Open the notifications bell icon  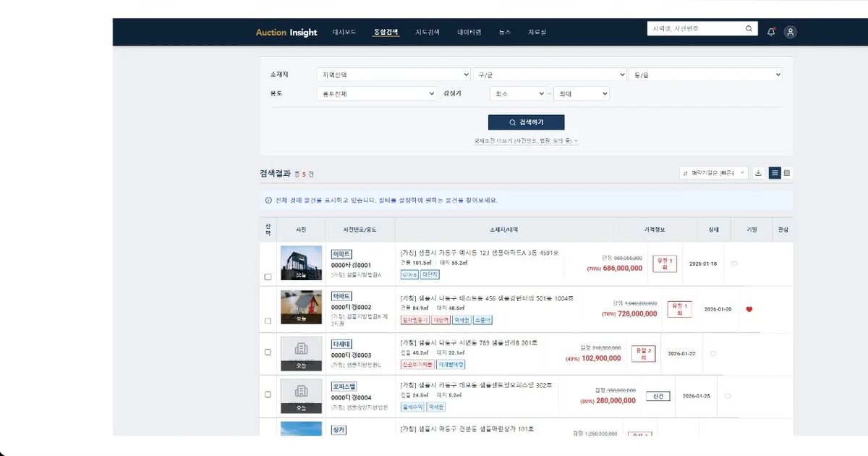coord(771,32)
